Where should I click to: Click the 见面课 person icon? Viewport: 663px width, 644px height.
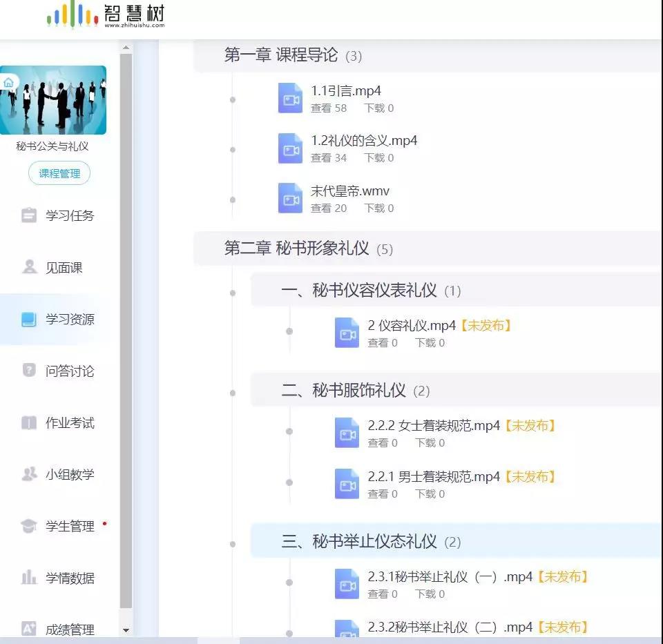point(29,267)
